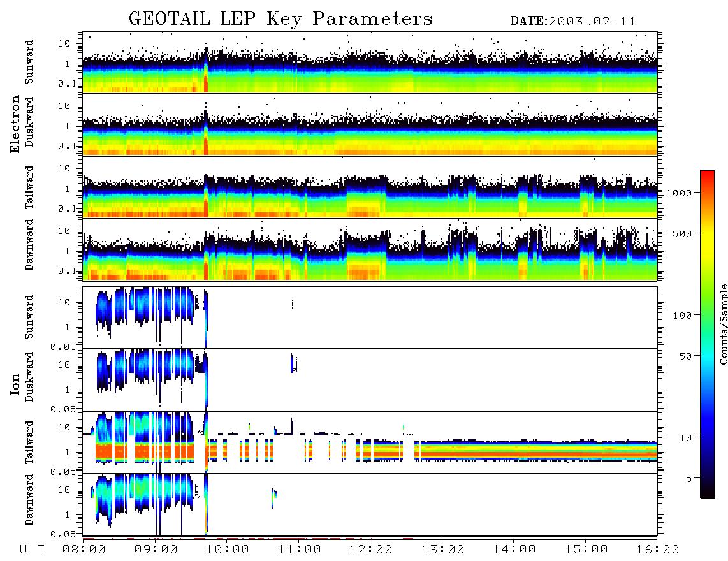728x561 pixels.
Task: Click the "11:00" time tick label
Action: (300, 550)
